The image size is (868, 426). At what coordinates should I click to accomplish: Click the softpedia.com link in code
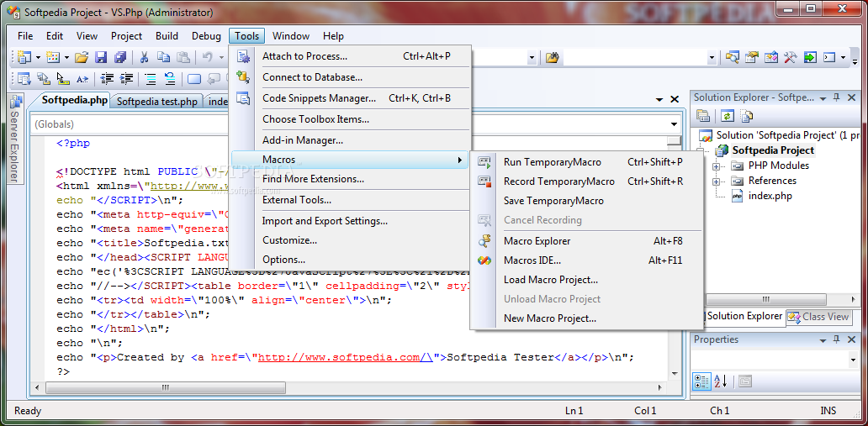tap(346, 357)
